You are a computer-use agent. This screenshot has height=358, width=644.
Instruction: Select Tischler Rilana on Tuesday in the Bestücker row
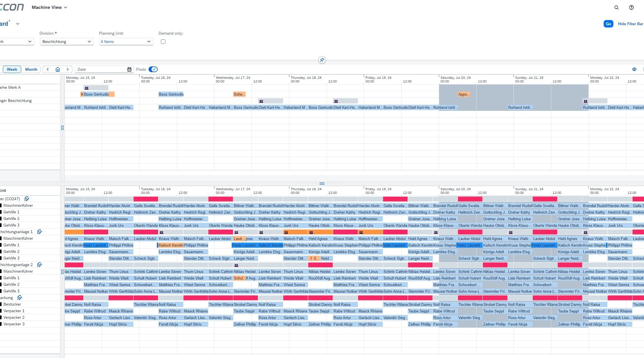point(146,304)
